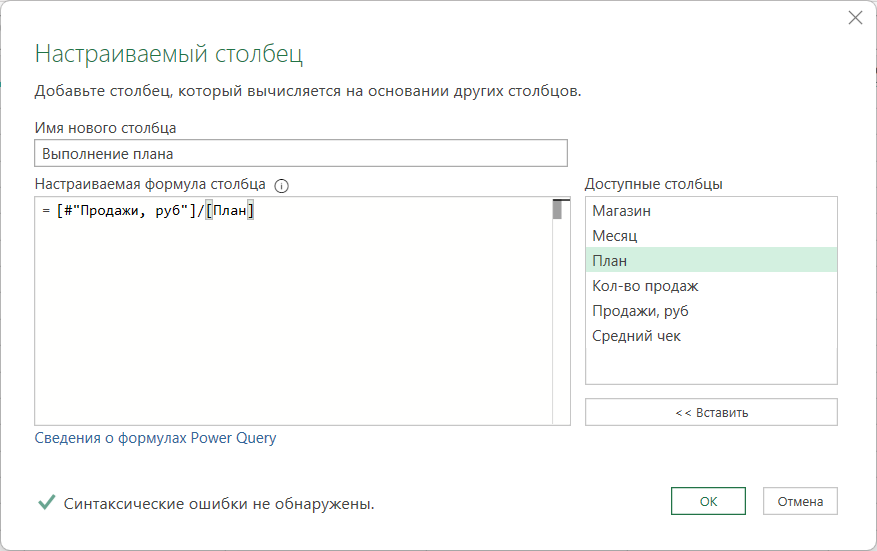Image resolution: width=877 pixels, height=551 pixels.
Task: Click the info icon beside the formula label
Action: [x=281, y=185]
